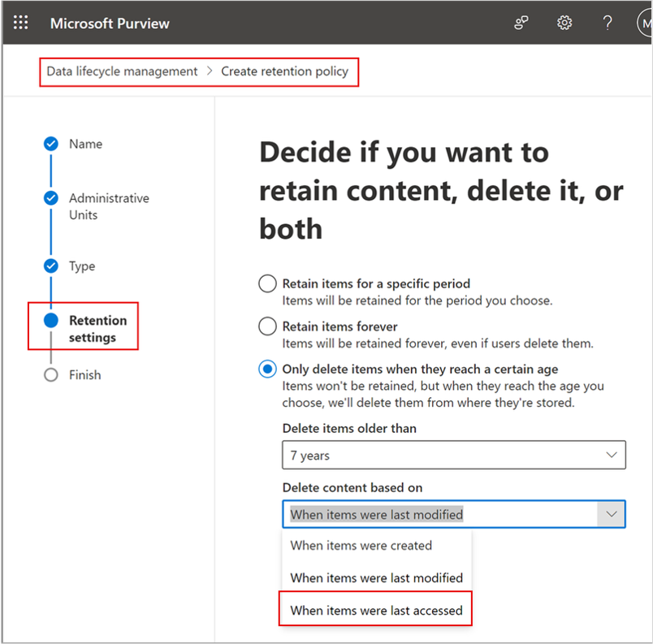The image size is (653, 644).
Task: Click the Type step checkmark icon
Action: pyautogui.click(x=51, y=266)
